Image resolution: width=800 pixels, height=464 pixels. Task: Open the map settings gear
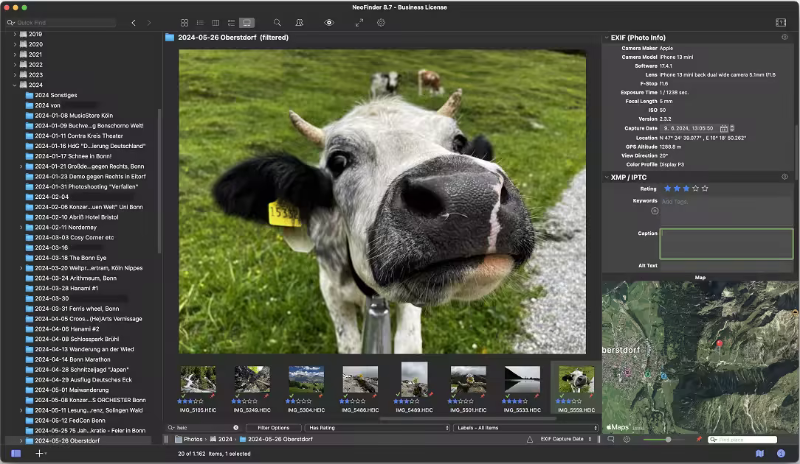(x=627, y=439)
